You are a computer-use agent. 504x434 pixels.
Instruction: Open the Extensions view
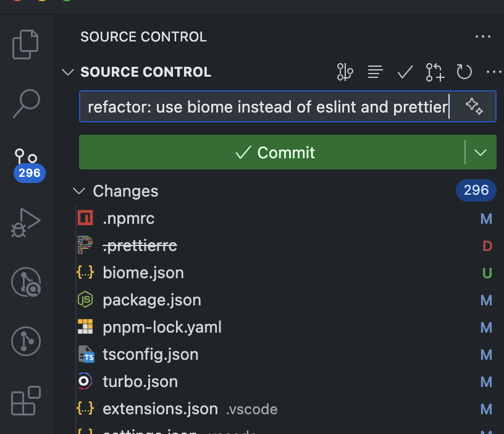pyautogui.click(x=26, y=401)
